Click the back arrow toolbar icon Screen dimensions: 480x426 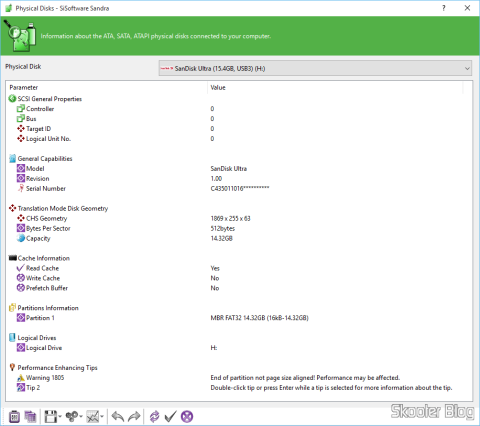click(x=118, y=416)
